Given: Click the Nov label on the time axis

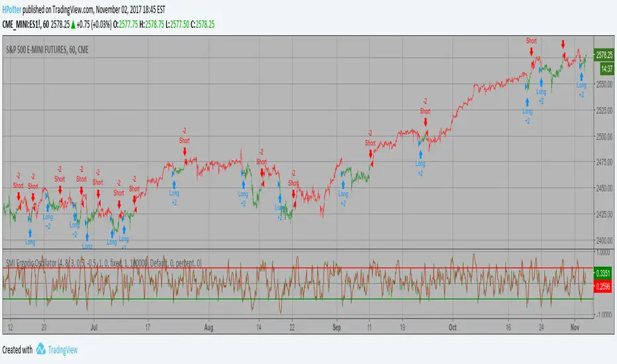Looking at the screenshot, I should 575,328.
